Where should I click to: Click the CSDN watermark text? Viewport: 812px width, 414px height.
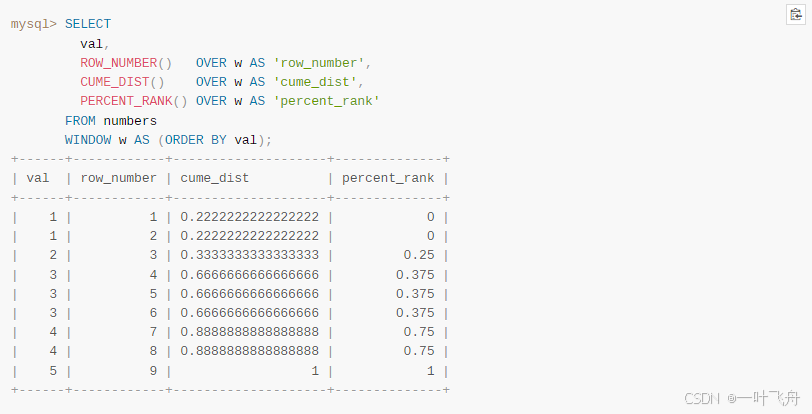(x=702, y=398)
